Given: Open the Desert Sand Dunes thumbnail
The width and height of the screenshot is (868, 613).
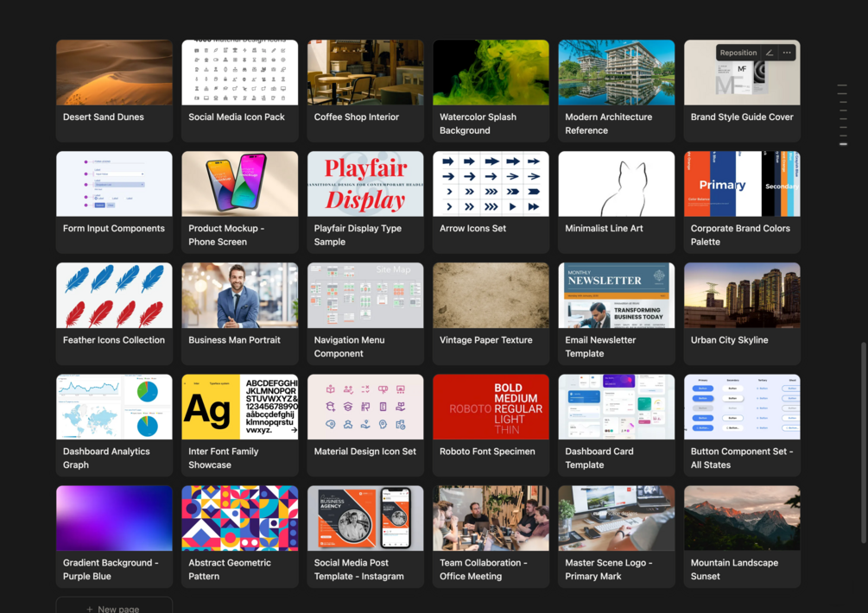Looking at the screenshot, I should coord(114,73).
